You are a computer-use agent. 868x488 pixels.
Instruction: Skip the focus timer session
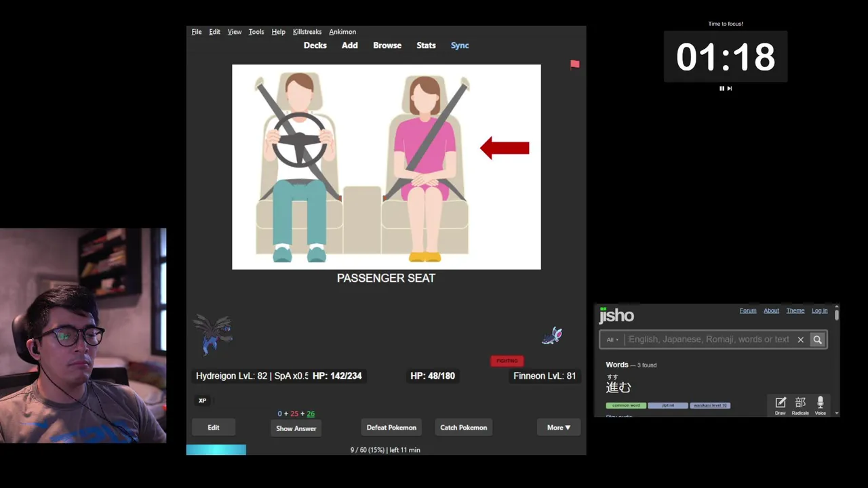(x=730, y=88)
